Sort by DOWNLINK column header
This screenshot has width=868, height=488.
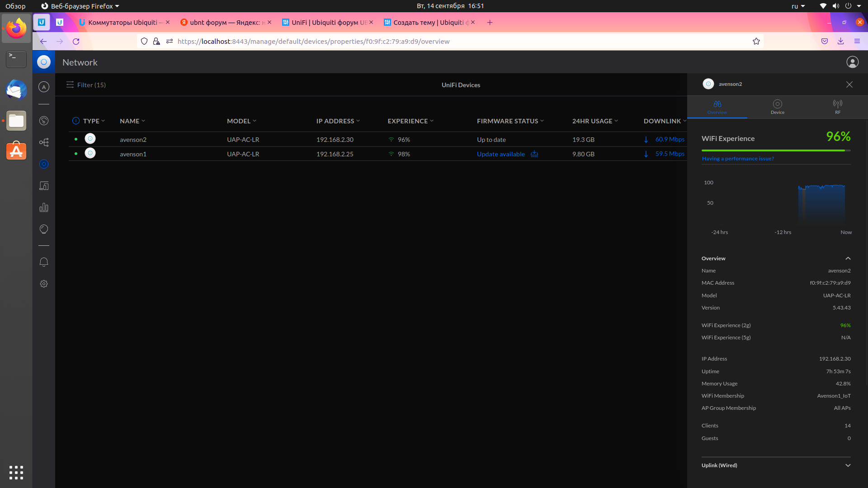(665, 121)
